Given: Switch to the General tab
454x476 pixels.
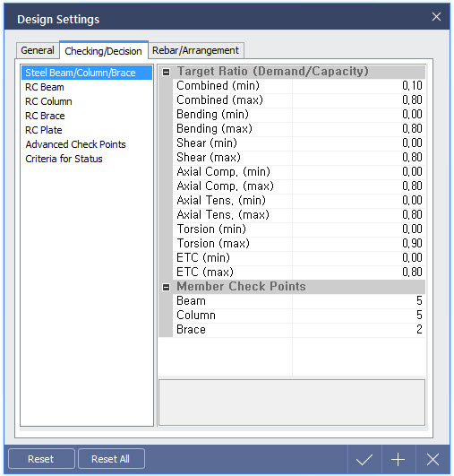Looking at the screenshot, I should pos(38,50).
